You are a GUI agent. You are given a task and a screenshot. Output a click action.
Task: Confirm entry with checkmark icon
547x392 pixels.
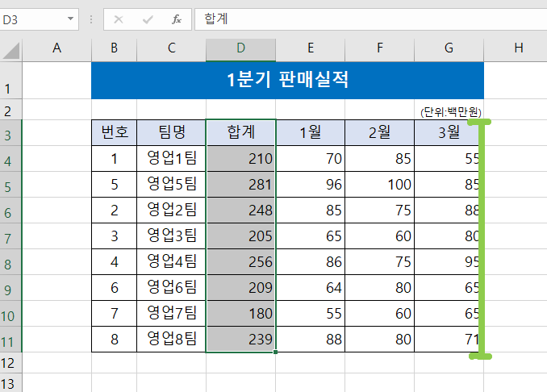coord(148,19)
